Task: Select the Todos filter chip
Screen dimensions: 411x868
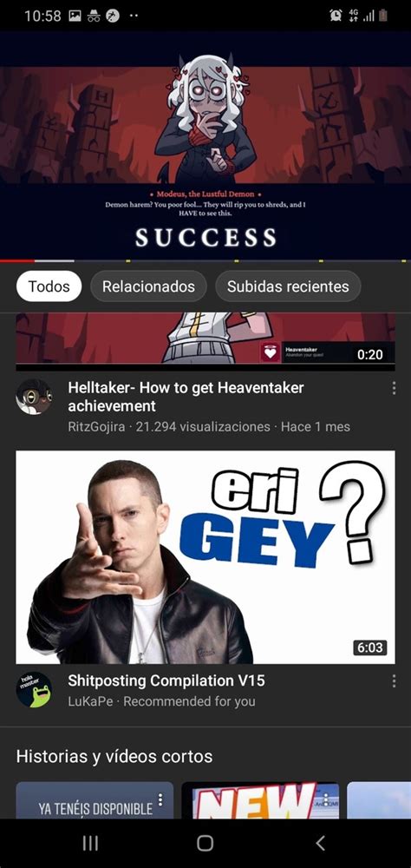Action: click(49, 286)
